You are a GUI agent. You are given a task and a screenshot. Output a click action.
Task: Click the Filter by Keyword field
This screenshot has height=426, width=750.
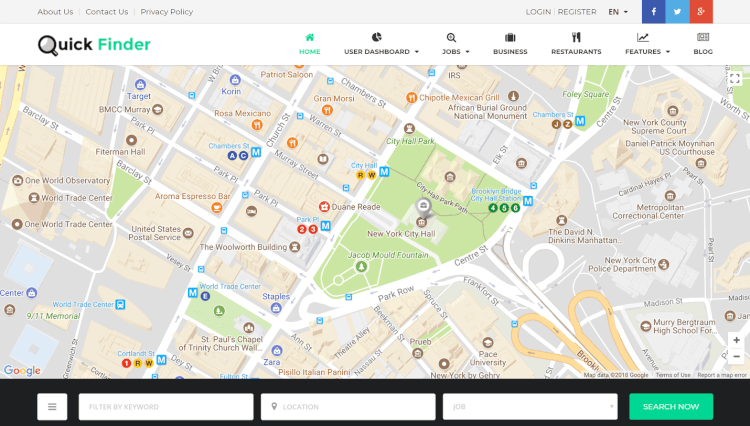pyautogui.click(x=166, y=407)
